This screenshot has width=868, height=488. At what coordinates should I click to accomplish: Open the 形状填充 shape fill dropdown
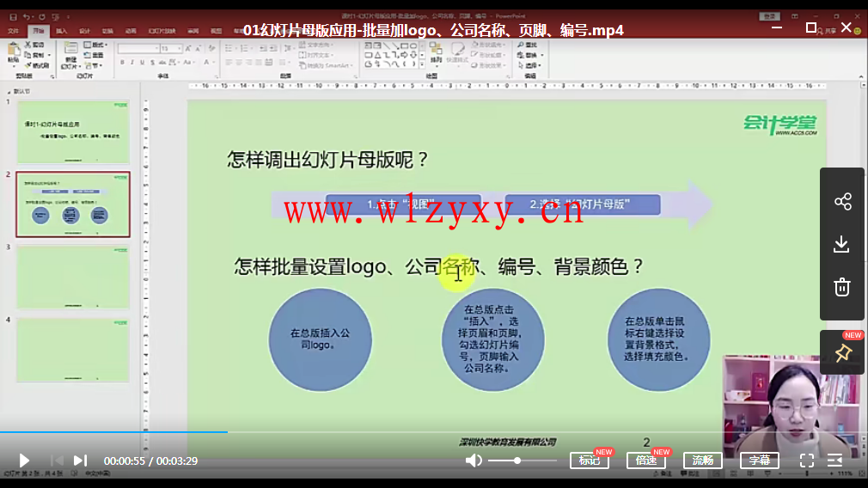488,45
